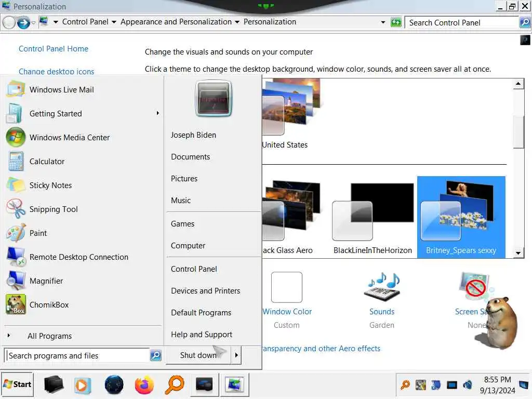Expand the Getting Started submenu arrow
The image size is (532, 399).
pyautogui.click(x=157, y=113)
